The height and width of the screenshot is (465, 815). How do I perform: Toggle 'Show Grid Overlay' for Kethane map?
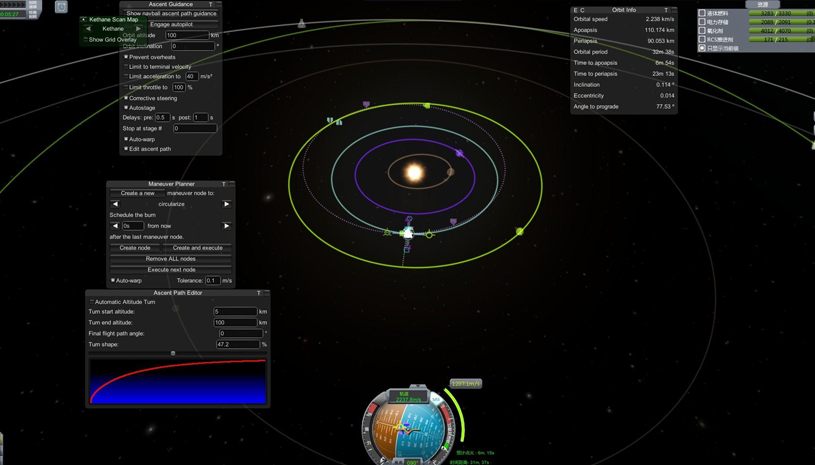[x=86, y=40]
